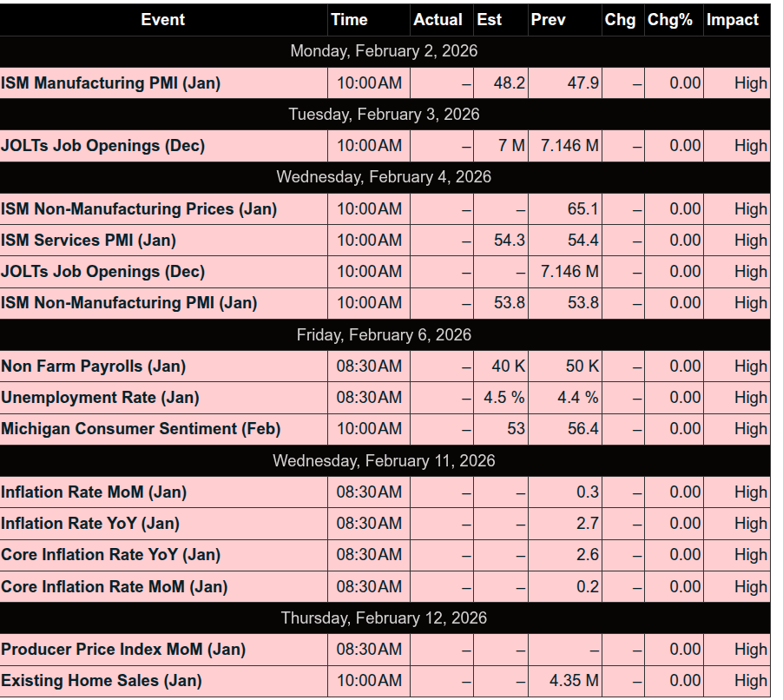Viewport: 783px width, 700px height.
Task: Click the Event column header
Action: click(163, 19)
